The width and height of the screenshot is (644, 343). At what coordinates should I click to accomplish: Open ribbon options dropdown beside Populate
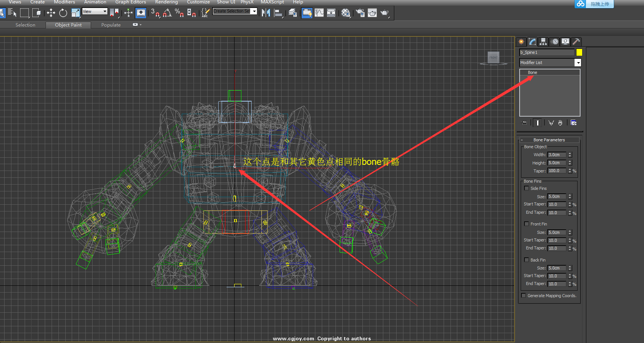(137, 25)
